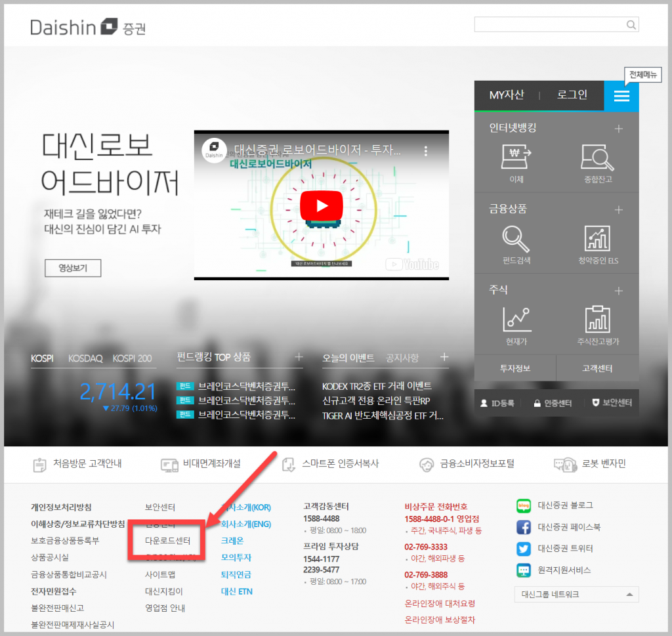Viewport: 672px width, 636px height.
Task: Open 온라인장애 보상절차 link
Action: coord(440,620)
